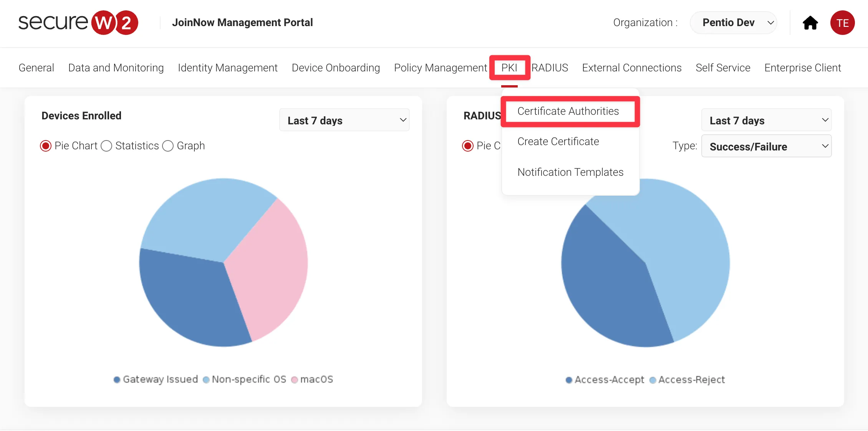The height and width of the screenshot is (431, 868).
Task: Click the Access-Reject legend marker
Action: click(x=653, y=380)
